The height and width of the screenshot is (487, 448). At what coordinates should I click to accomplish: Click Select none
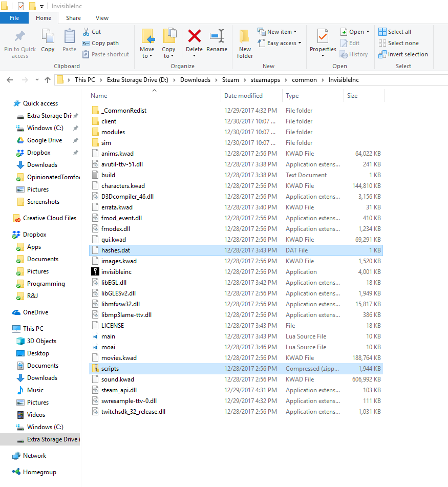399,43
